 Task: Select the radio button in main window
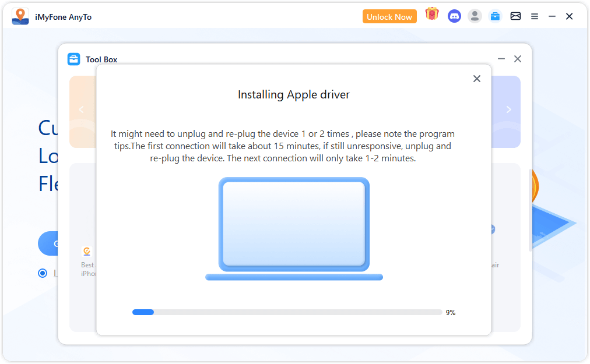(43, 273)
